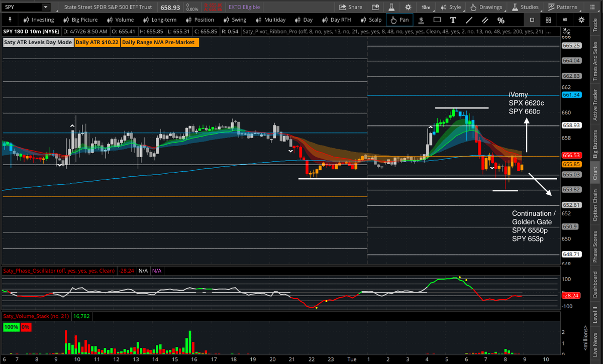Switch to the grid chart layout icon
Image resolution: width=603 pixels, height=364 pixels.
coord(549,20)
